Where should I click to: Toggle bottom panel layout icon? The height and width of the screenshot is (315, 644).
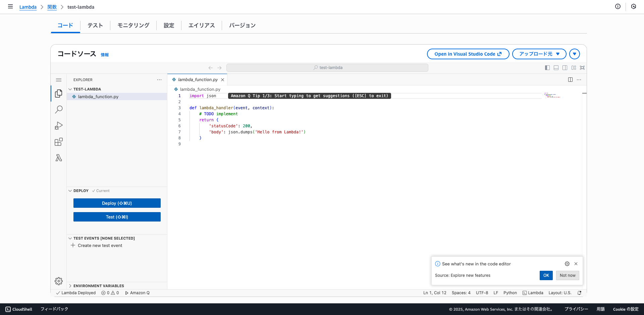tap(556, 68)
